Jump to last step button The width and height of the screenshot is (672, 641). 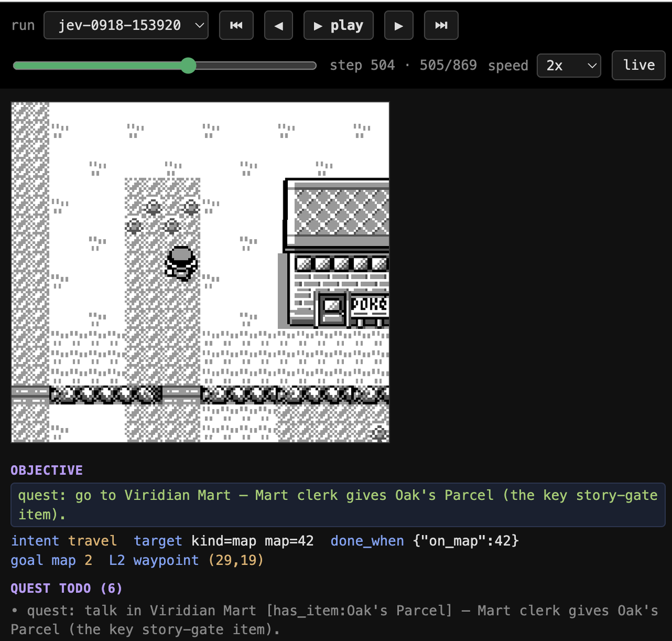(x=441, y=25)
